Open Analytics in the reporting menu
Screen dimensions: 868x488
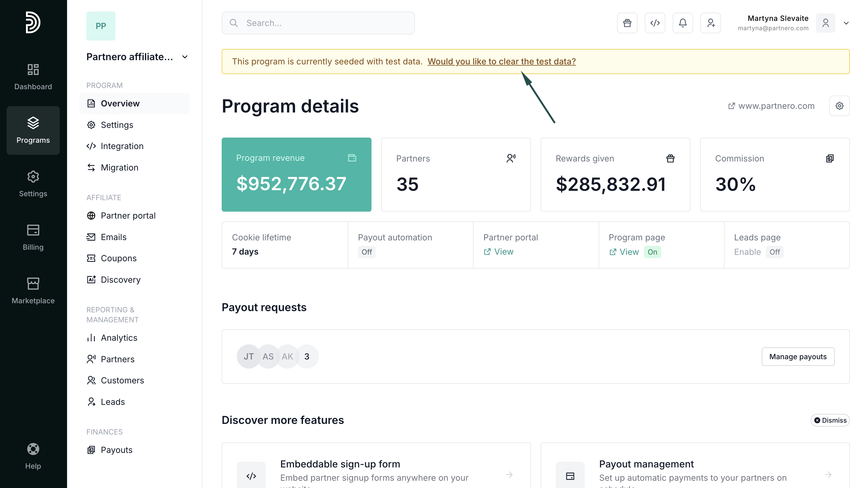[x=119, y=338]
